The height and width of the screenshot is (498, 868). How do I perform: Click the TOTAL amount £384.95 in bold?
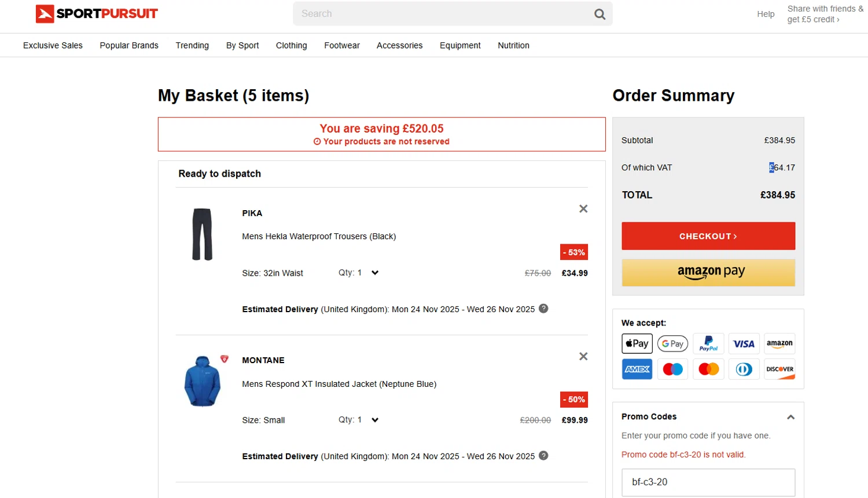[778, 195]
